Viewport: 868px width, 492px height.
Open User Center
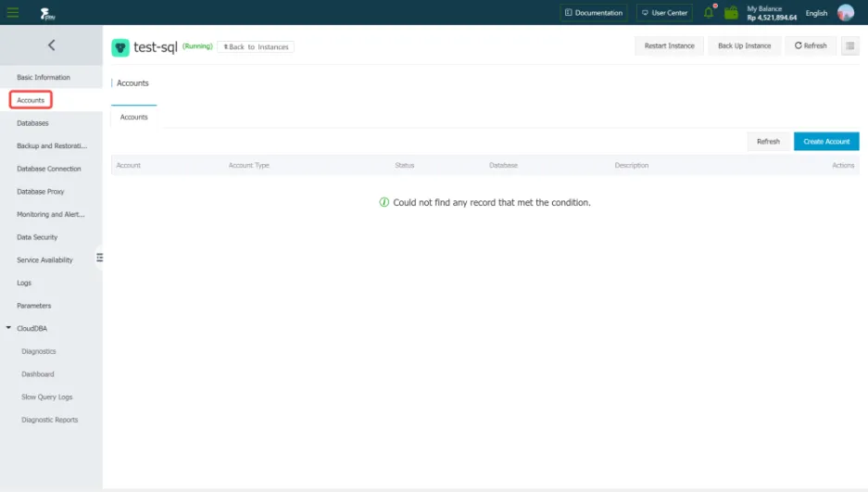click(x=664, y=13)
